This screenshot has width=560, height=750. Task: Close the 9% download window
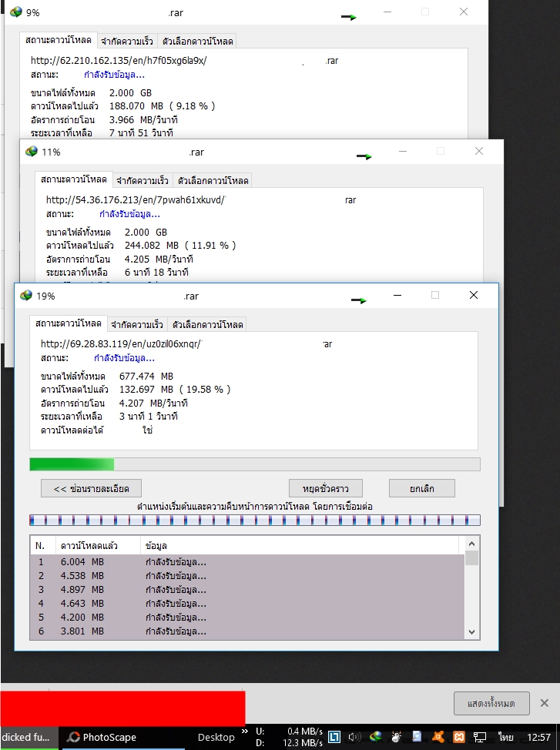[x=464, y=12]
